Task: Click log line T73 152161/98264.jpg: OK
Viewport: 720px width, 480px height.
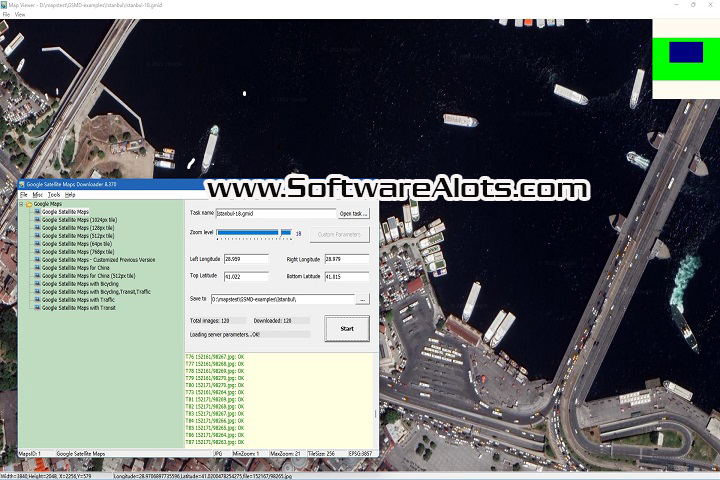Action: [214, 392]
